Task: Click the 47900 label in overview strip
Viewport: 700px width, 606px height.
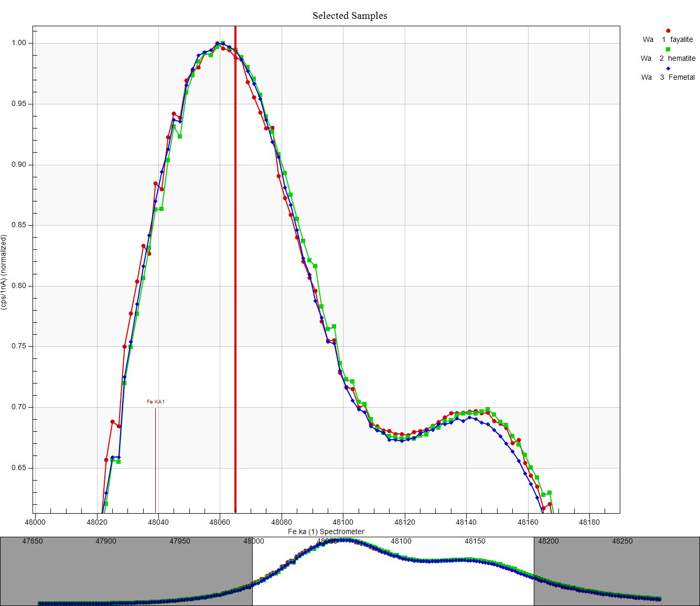Action: (106, 541)
